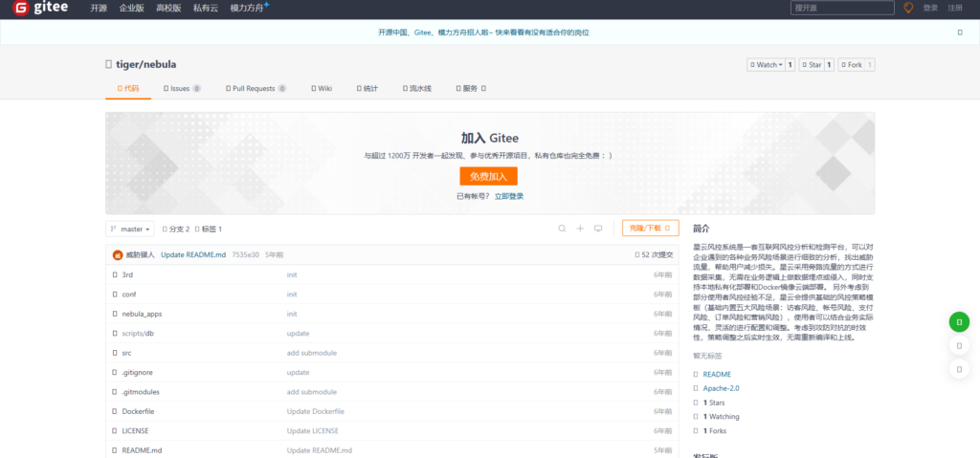The height and width of the screenshot is (458, 980).
Task: Click the orange 免费加入 button
Action: point(488,176)
